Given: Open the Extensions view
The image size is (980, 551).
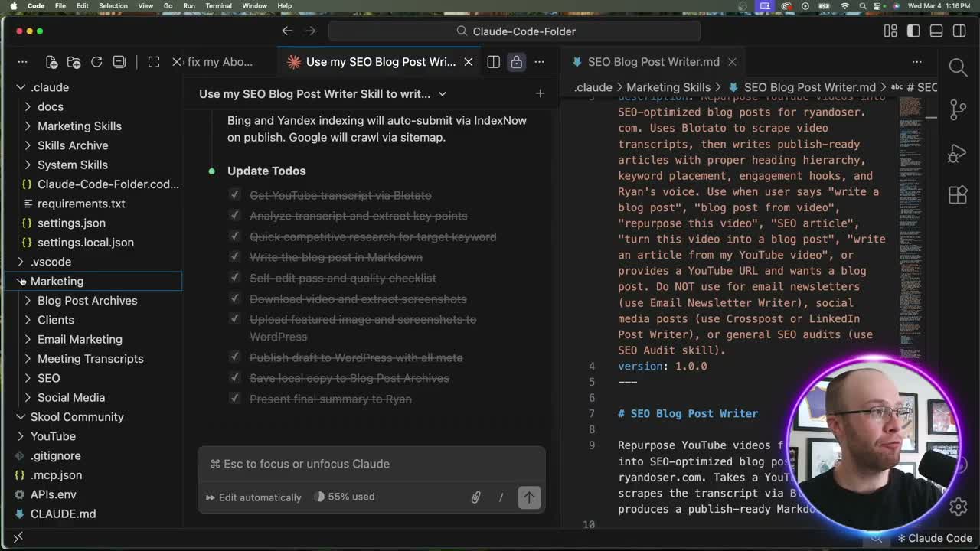Looking at the screenshot, I should (x=958, y=194).
